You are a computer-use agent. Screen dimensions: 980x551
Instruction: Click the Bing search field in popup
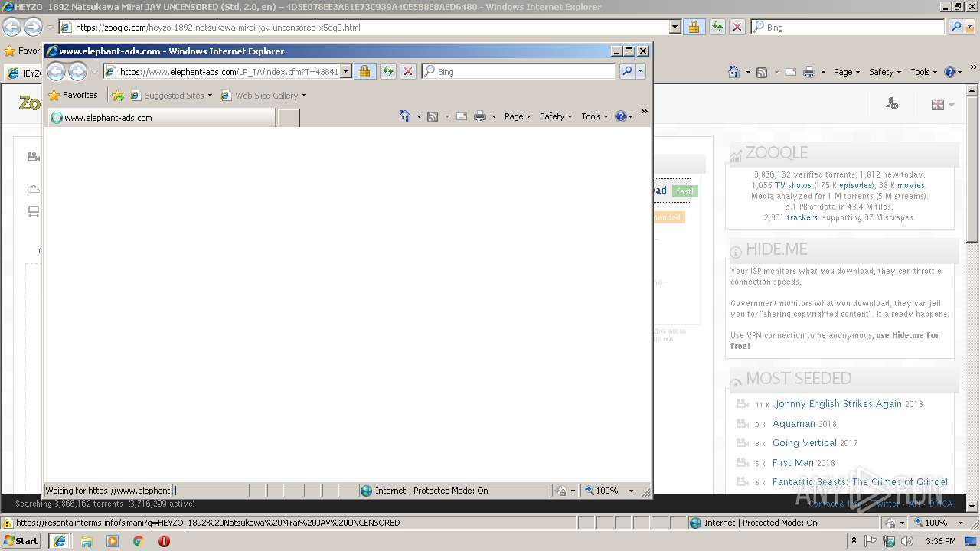pyautogui.click(x=518, y=71)
